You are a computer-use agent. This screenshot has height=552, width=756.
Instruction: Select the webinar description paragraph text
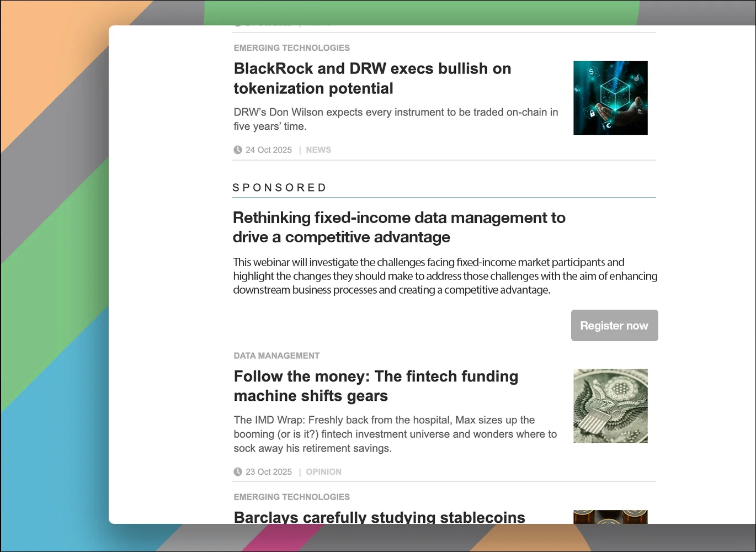[x=445, y=275]
